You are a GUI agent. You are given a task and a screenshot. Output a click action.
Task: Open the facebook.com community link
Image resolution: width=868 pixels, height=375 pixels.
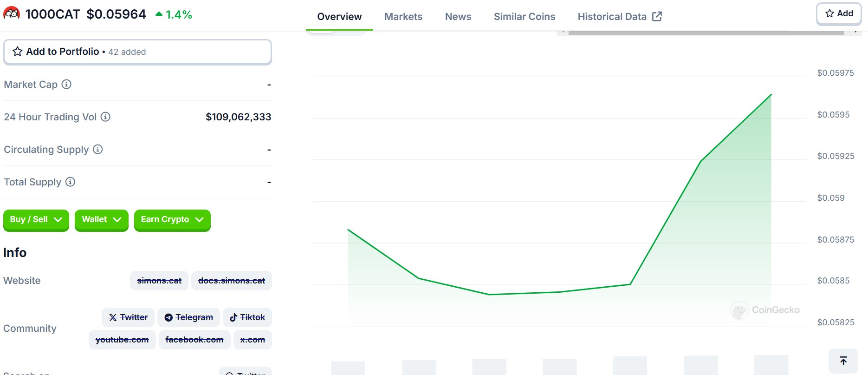[x=194, y=340]
